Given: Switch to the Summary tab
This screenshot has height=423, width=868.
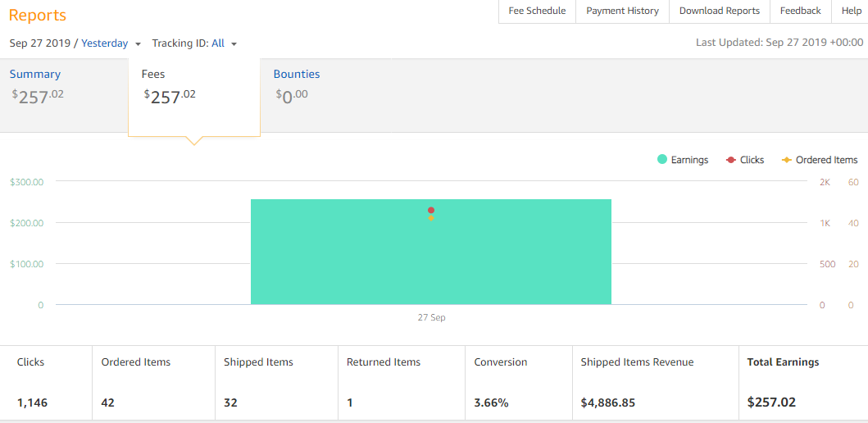Looking at the screenshot, I should click(35, 74).
